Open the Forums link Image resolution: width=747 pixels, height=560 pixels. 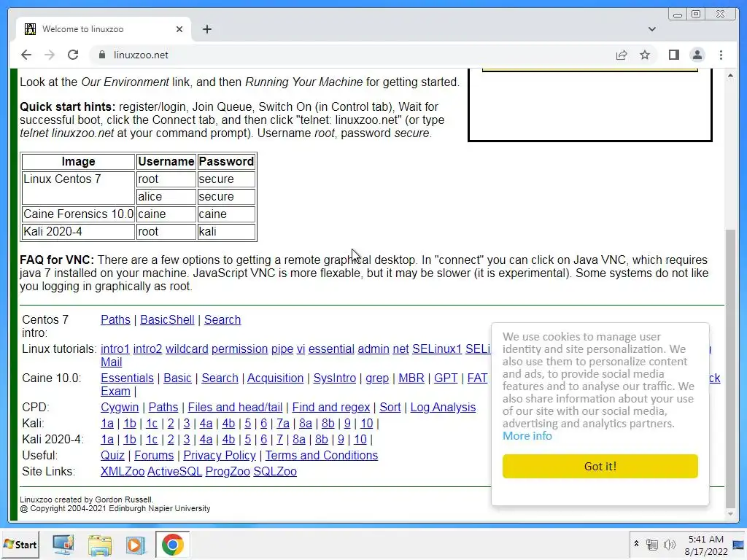[154, 455]
